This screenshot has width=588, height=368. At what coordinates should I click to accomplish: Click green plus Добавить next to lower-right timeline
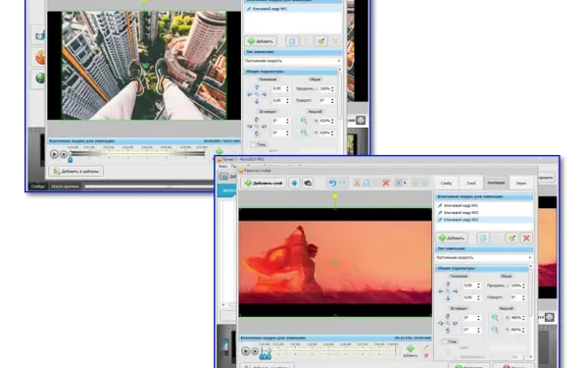[411, 351]
